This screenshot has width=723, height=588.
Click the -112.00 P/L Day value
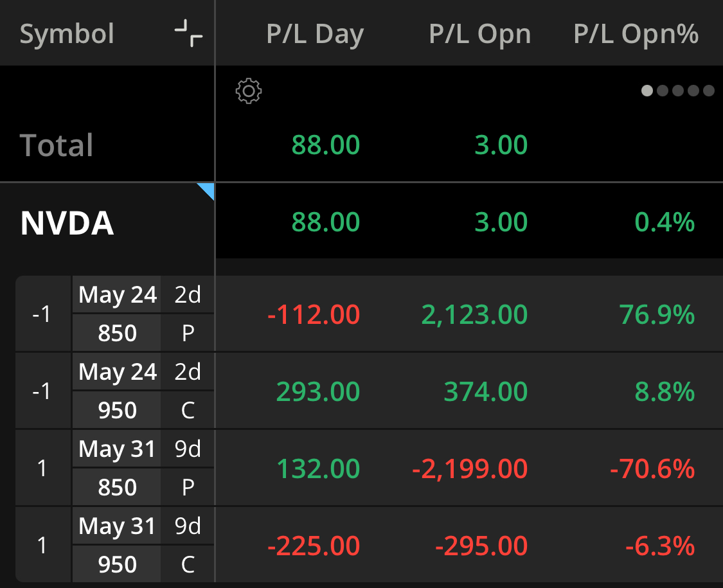click(x=314, y=314)
